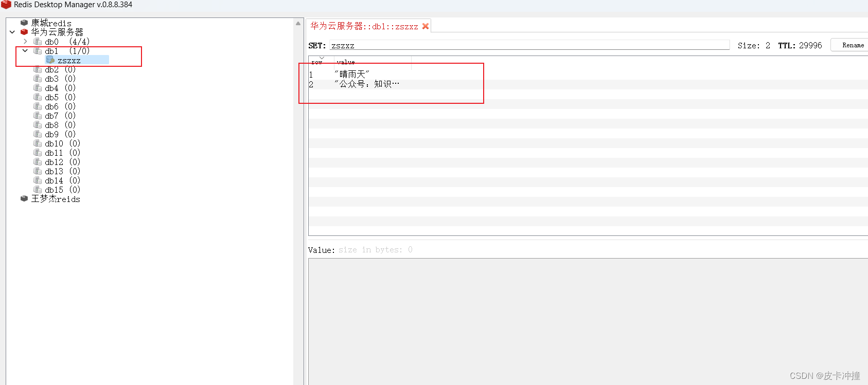Click the db11 database icon
The width and height of the screenshot is (868, 385).
(38, 152)
